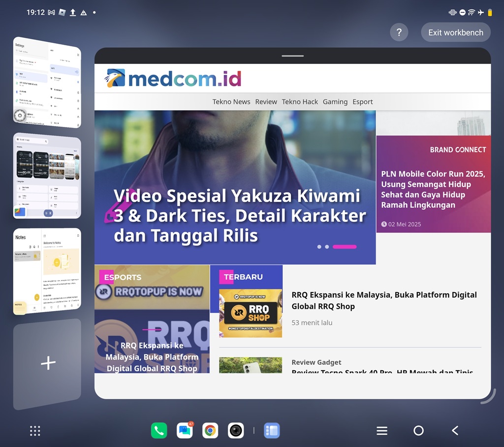Viewport: 504px width, 447px height.
Task: Navigate back with the back arrow
Action: point(454,430)
